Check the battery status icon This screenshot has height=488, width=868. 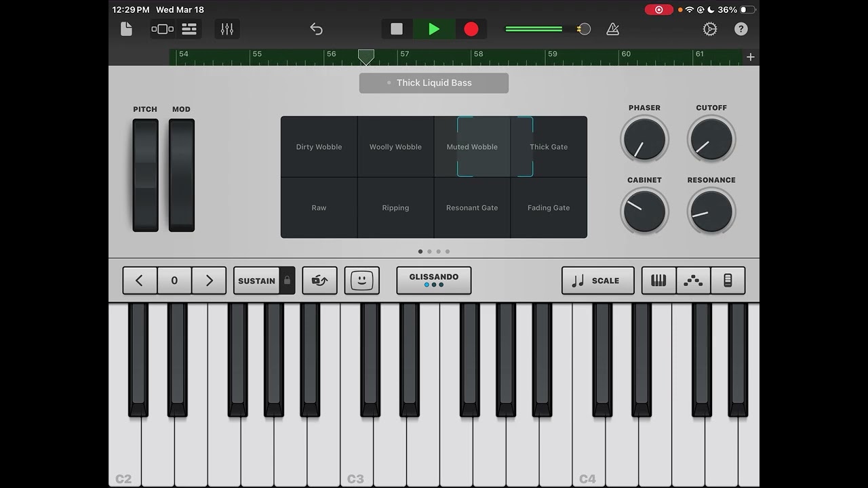(747, 9)
